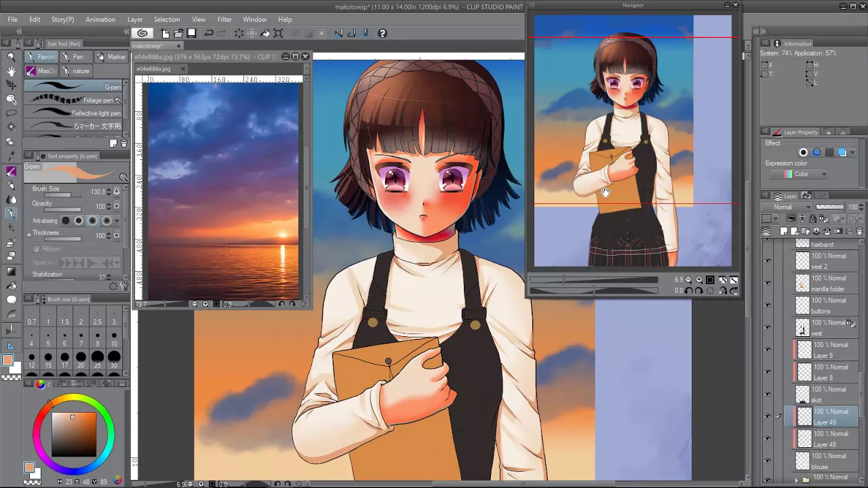Image resolution: width=868 pixels, height=488 pixels.
Task: Open anti-aliasing options dropdown arrow
Action: (117, 221)
